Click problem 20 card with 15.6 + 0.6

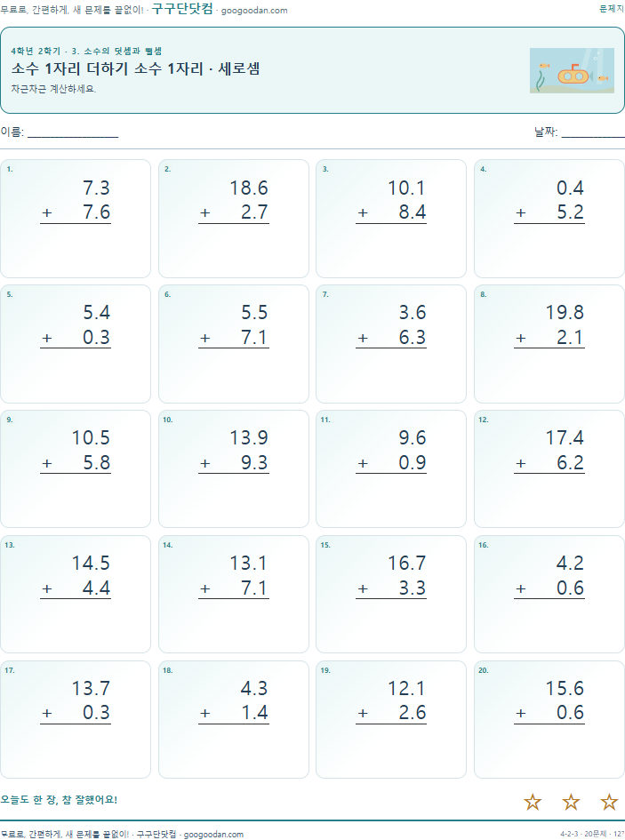549,719
